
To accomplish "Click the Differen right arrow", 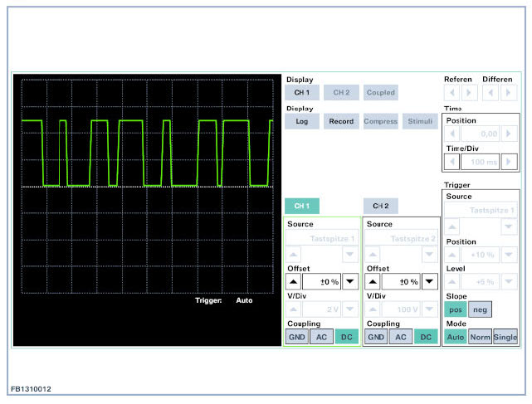I will point(509,93).
